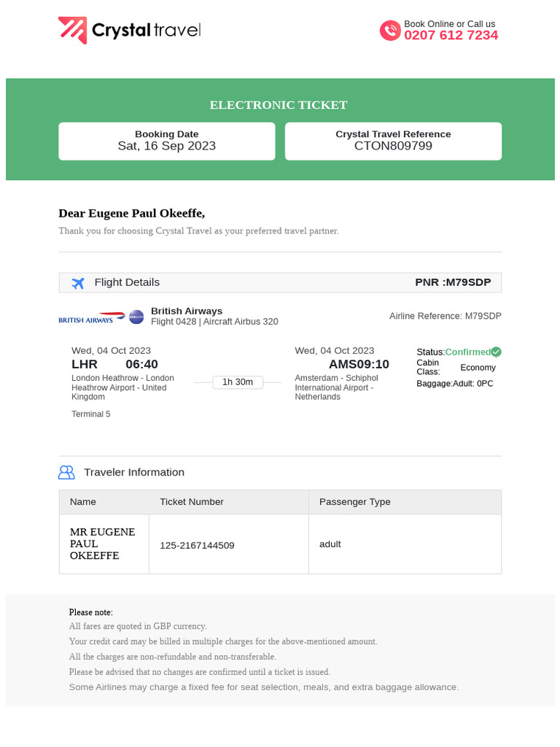Click the Airline Reference M79SDP text

446,317
